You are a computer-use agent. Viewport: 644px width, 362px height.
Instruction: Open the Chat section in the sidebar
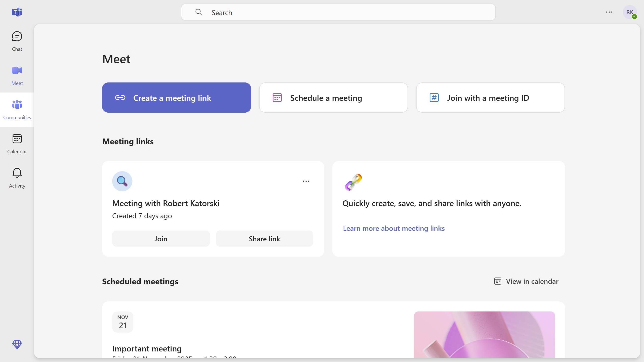click(x=17, y=41)
